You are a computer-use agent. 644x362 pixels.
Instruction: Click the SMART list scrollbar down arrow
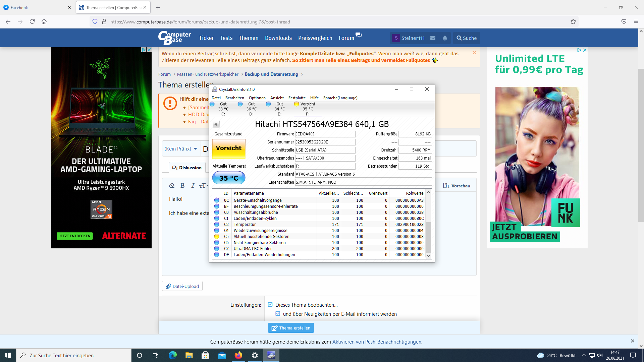pos(428,256)
